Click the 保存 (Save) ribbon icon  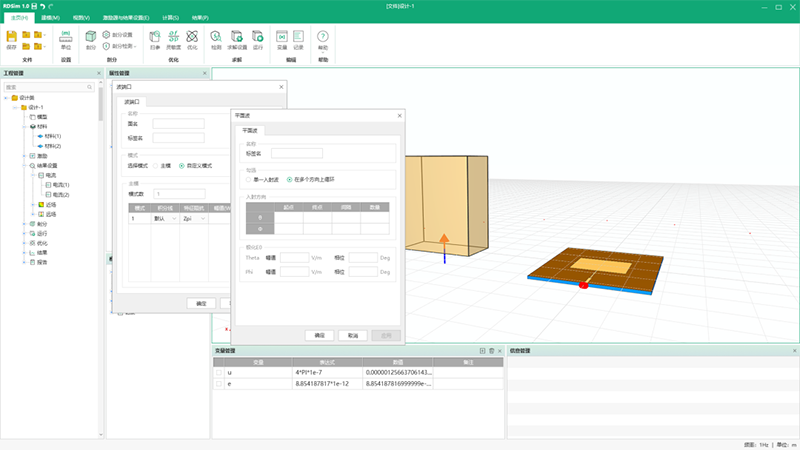[12, 38]
